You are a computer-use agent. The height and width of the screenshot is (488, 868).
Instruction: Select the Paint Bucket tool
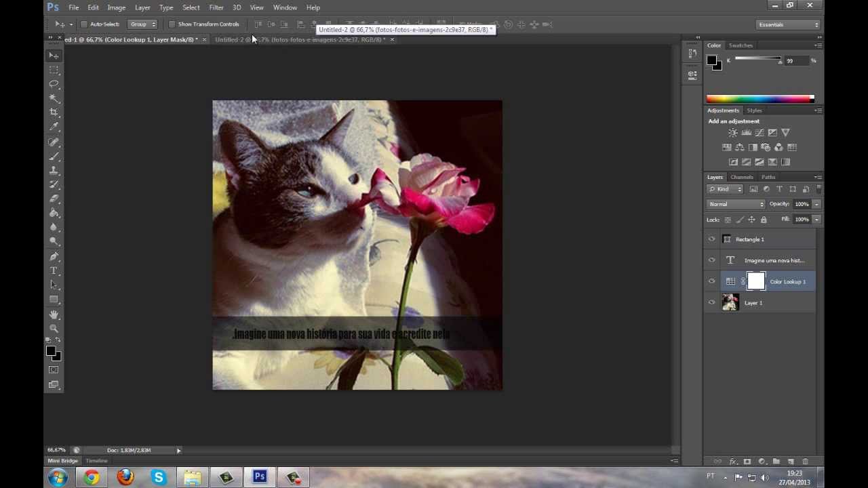point(54,213)
